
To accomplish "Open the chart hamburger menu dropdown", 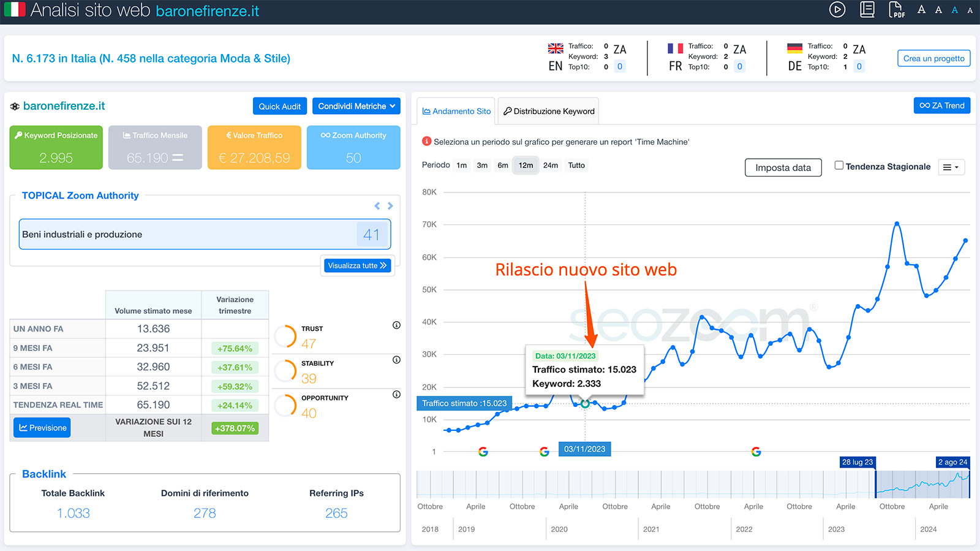I will [x=951, y=167].
